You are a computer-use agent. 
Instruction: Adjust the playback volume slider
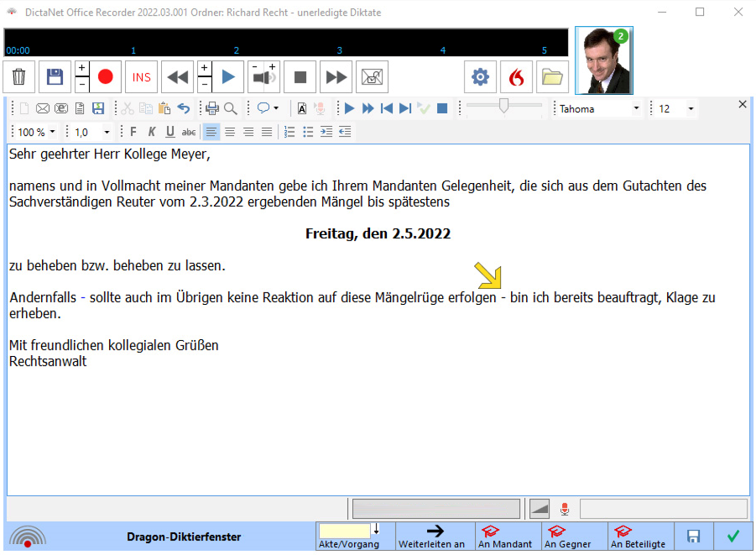[x=503, y=107]
